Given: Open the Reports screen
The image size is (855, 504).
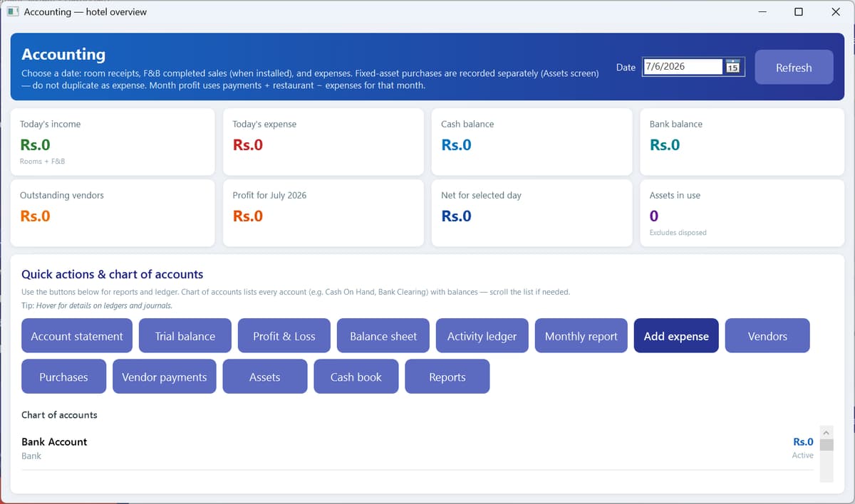Looking at the screenshot, I should point(447,377).
